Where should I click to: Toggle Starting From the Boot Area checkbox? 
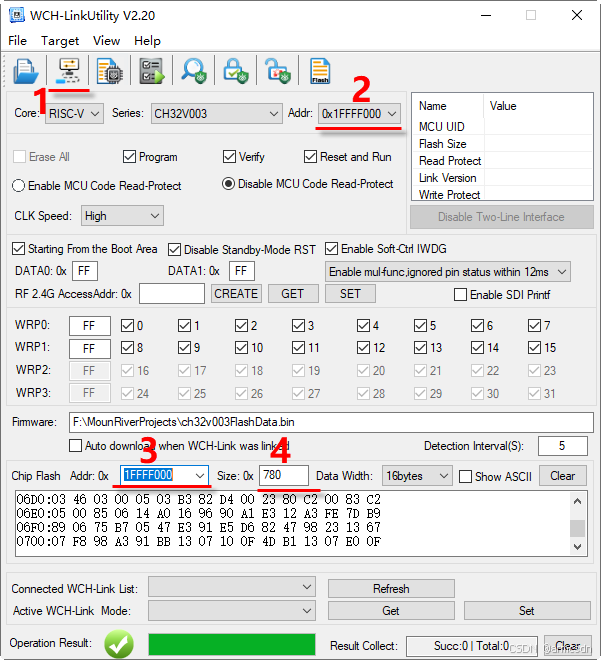pyautogui.click(x=19, y=249)
